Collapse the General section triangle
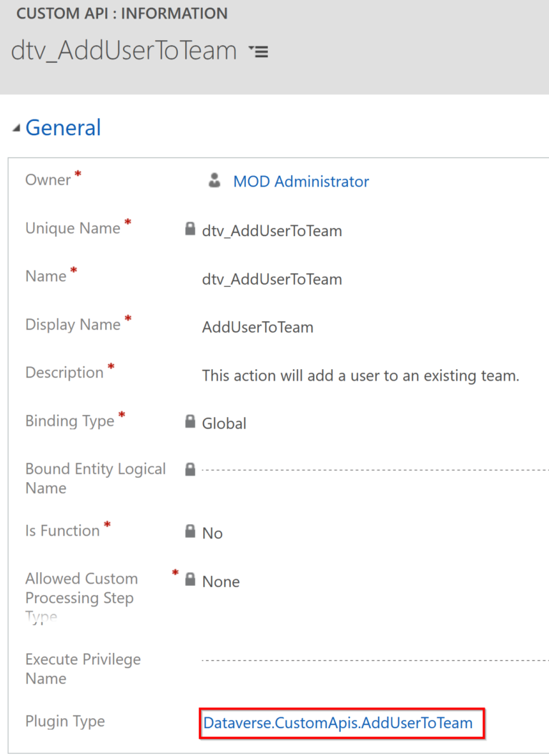549x756 pixels. click(16, 128)
